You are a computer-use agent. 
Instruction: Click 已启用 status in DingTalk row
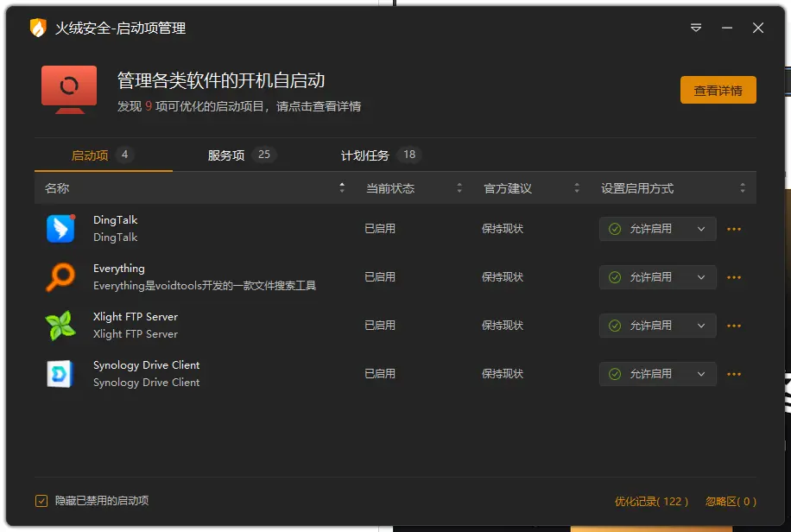380,229
